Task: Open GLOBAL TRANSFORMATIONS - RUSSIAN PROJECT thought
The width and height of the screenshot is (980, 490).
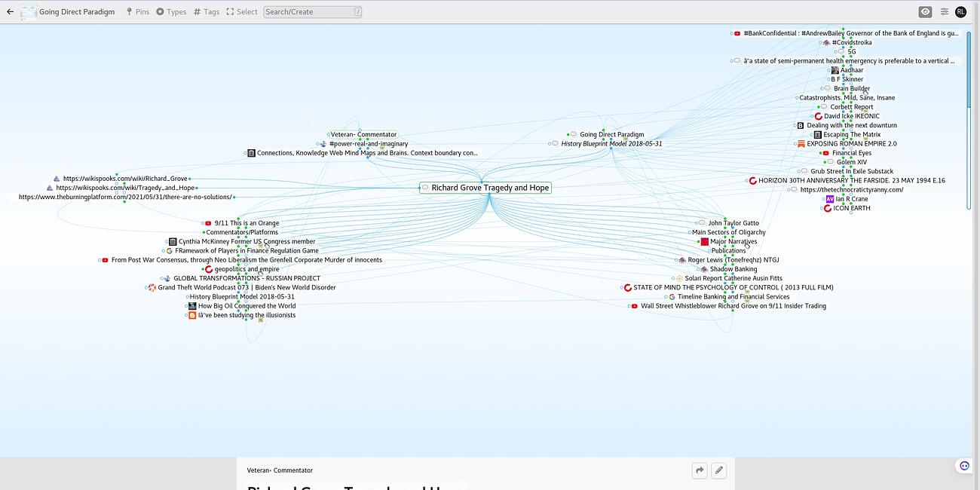Action: click(247, 278)
